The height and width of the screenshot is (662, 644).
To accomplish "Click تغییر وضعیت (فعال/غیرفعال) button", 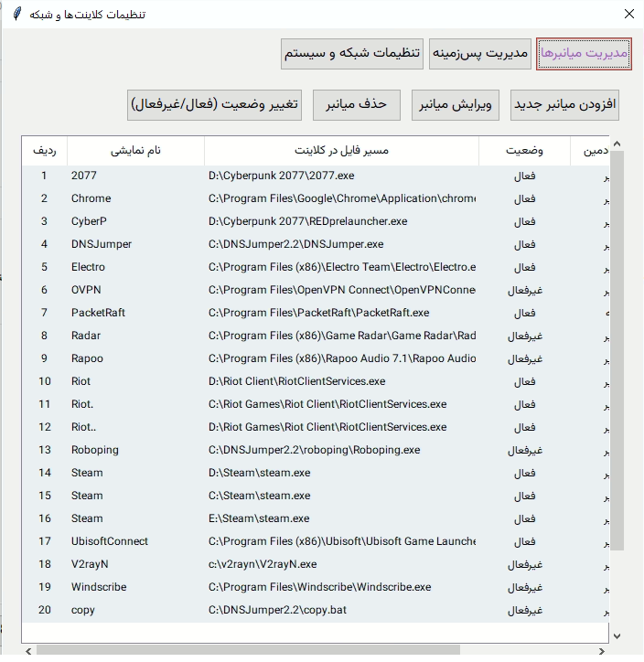I will 215,105.
